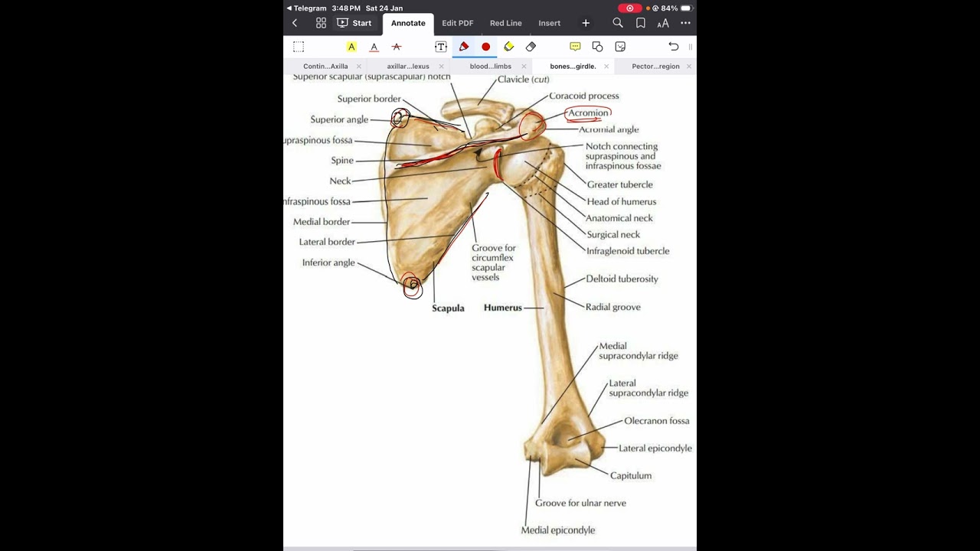Click the Groove for ulnar nerve label

pyautogui.click(x=580, y=503)
